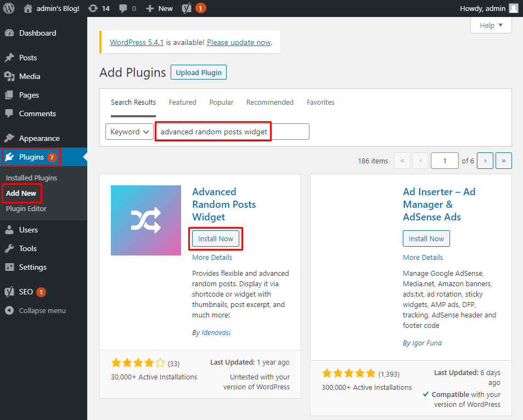Viewport: 523px width, 420px height.
Task: Open the Posts menu
Action: point(28,58)
